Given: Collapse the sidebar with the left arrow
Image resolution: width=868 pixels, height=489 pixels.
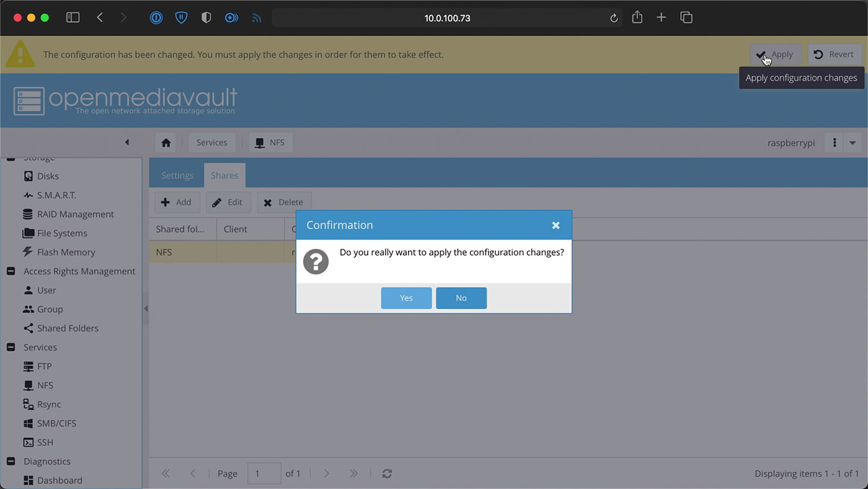Looking at the screenshot, I should (x=127, y=142).
